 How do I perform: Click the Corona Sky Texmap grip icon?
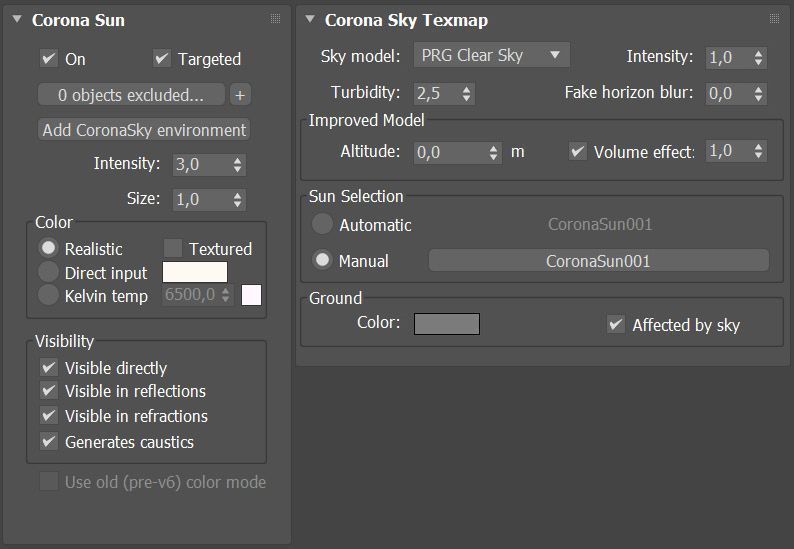click(x=774, y=19)
